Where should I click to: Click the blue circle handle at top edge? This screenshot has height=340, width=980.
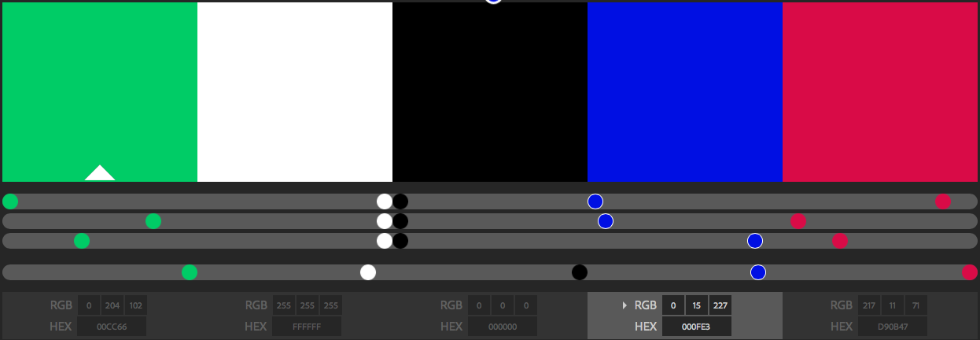[x=493, y=2]
